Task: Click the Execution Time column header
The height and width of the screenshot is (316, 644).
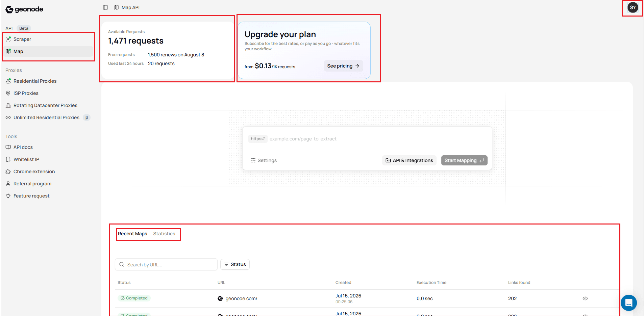Action: pos(431,283)
